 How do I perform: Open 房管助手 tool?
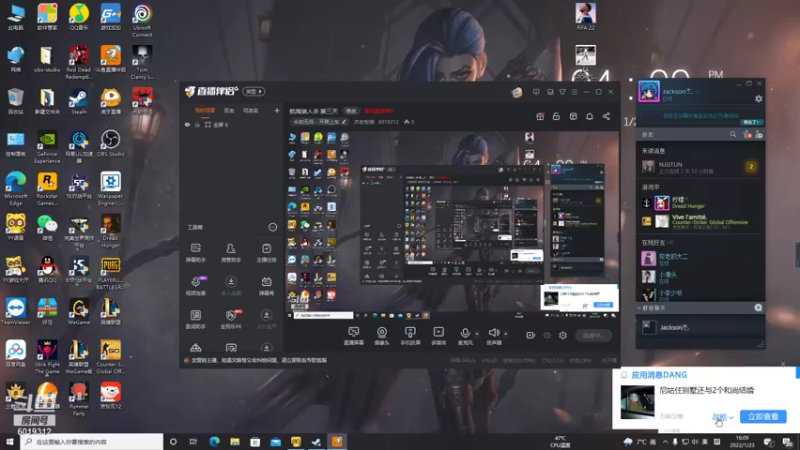[231, 253]
